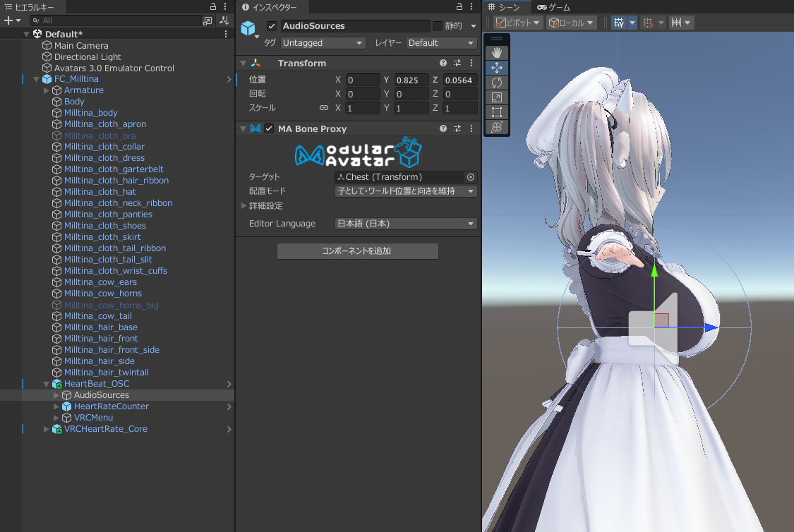Lock the Hierarchy panel
This screenshot has height=532, width=794.
click(x=213, y=6)
